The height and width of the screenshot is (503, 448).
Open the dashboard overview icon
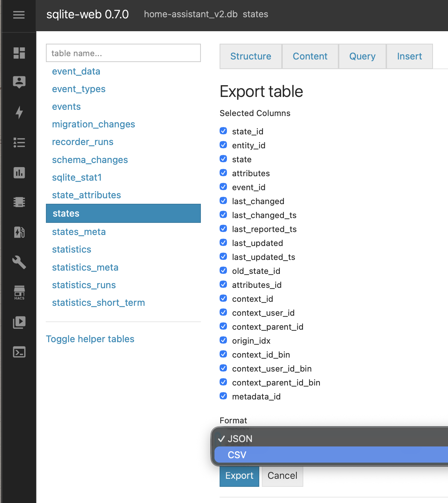[19, 53]
